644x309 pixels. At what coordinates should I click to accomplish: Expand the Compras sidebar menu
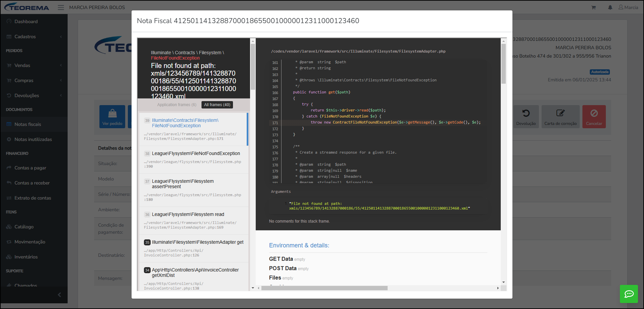tap(34, 80)
